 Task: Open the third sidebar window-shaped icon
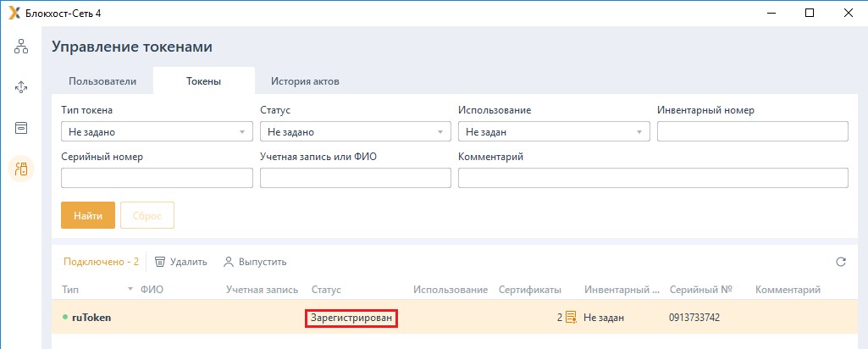click(x=21, y=127)
